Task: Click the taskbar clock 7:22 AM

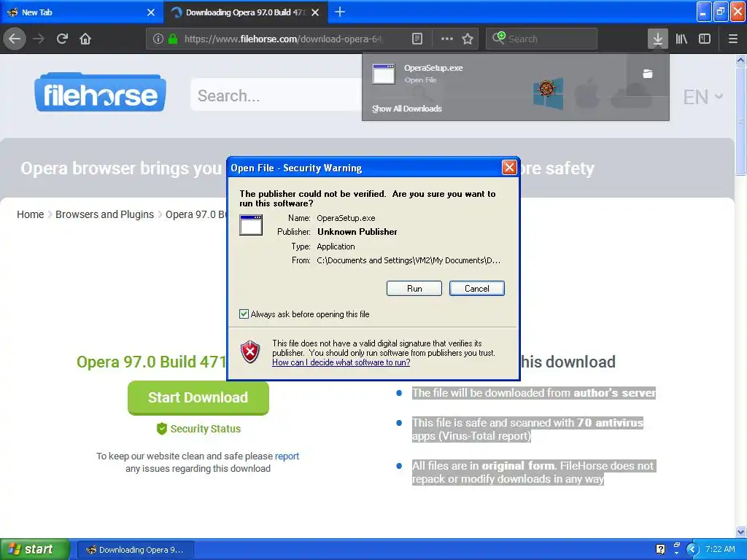Action: pos(720,549)
